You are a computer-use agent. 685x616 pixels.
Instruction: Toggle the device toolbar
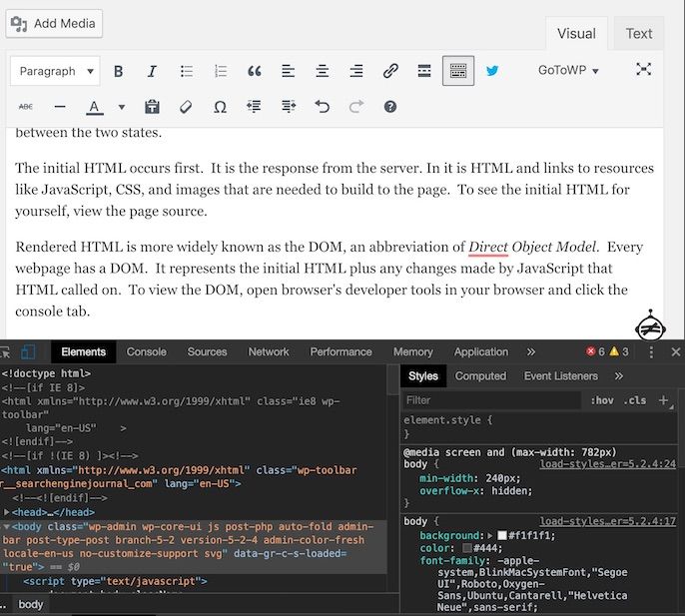click(28, 352)
